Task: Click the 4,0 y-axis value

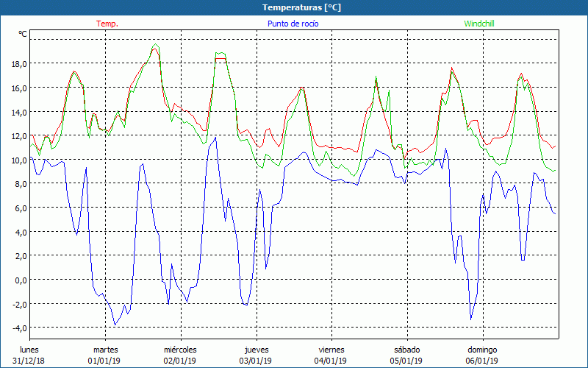Action: 21,232
